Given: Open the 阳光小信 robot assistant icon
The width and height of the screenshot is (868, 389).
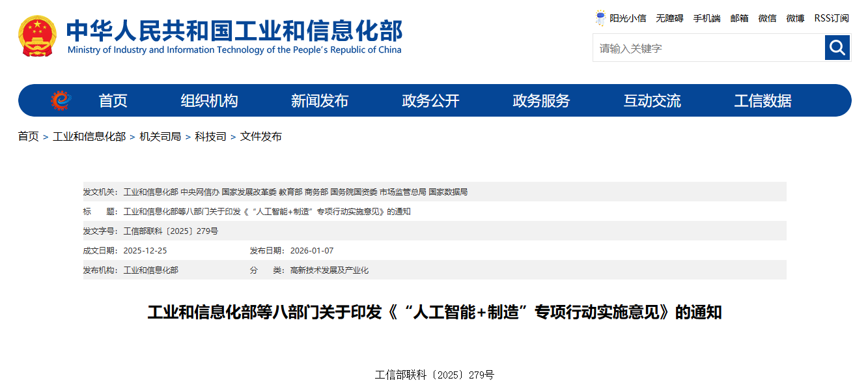Looking at the screenshot, I should 600,18.
